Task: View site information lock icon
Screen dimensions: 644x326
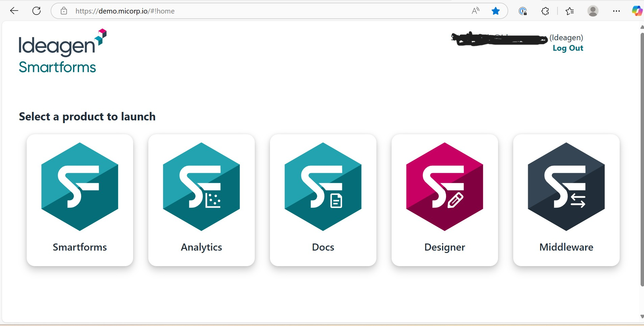Action: pyautogui.click(x=64, y=11)
